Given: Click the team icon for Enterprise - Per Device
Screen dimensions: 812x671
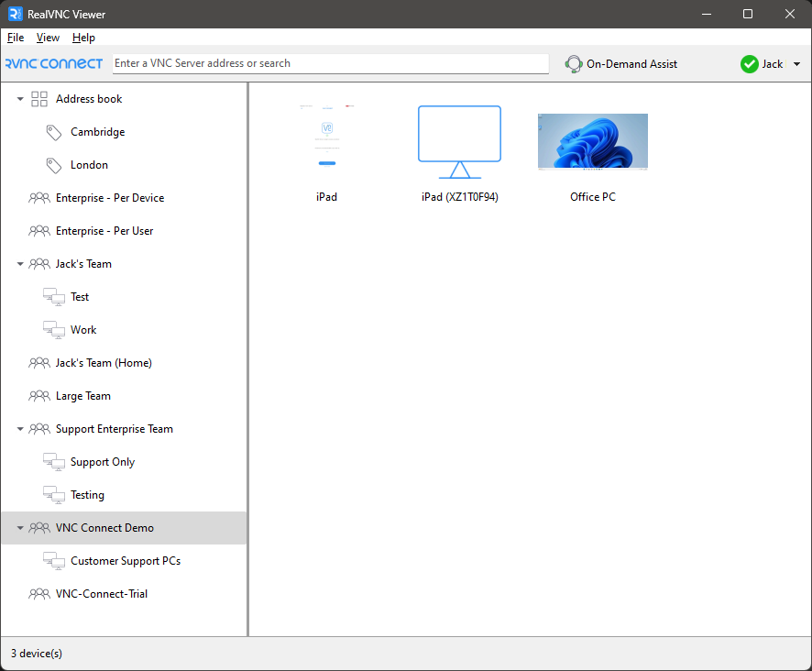Looking at the screenshot, I should pyautogui.click(x=39, y=198).
